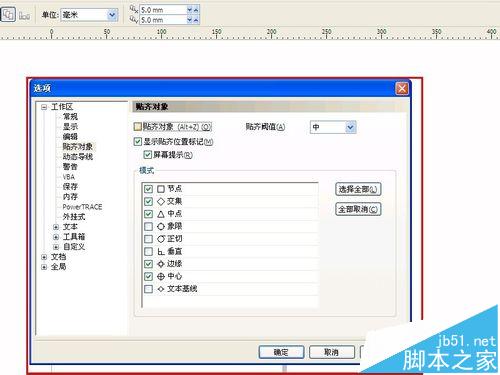Select 显示 in the options tree

70,127
